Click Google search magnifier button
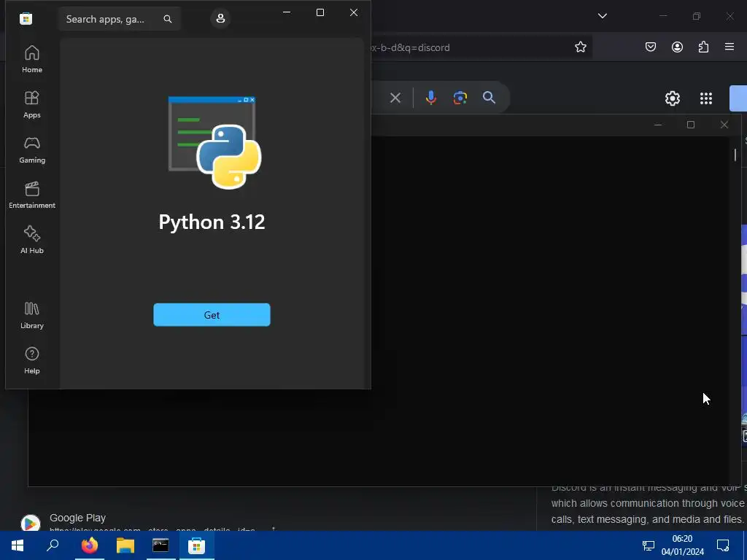 point(489,98)
